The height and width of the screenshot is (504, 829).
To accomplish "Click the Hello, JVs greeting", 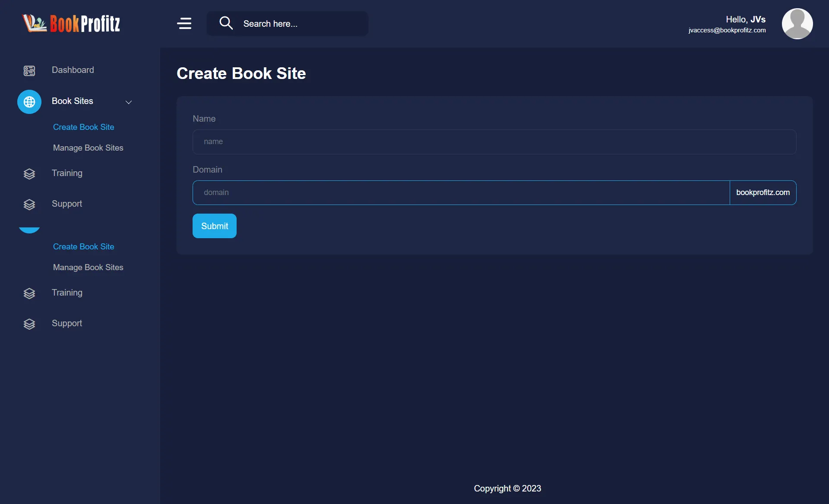I will point(746,19).
